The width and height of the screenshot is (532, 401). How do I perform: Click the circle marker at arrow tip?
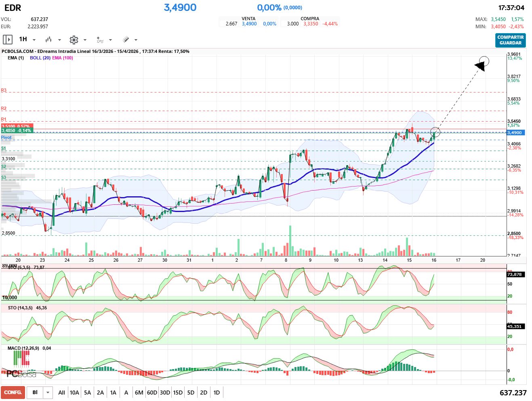pos(484,62)
